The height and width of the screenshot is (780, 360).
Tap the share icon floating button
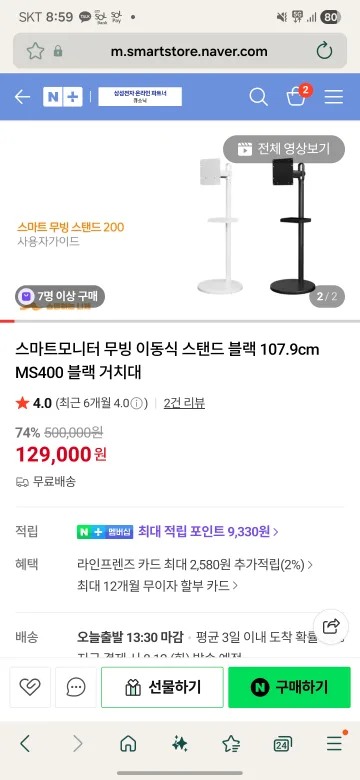pos(331,626)
